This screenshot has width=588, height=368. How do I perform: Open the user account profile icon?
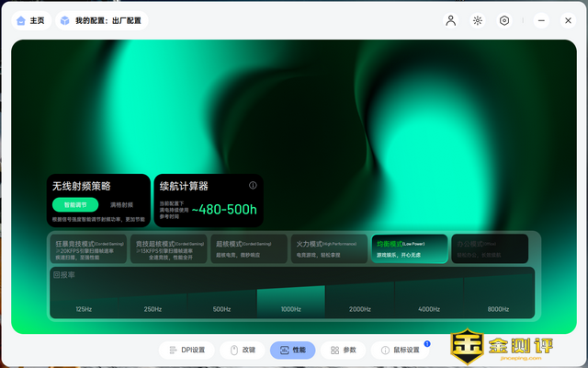click(450, 20)
